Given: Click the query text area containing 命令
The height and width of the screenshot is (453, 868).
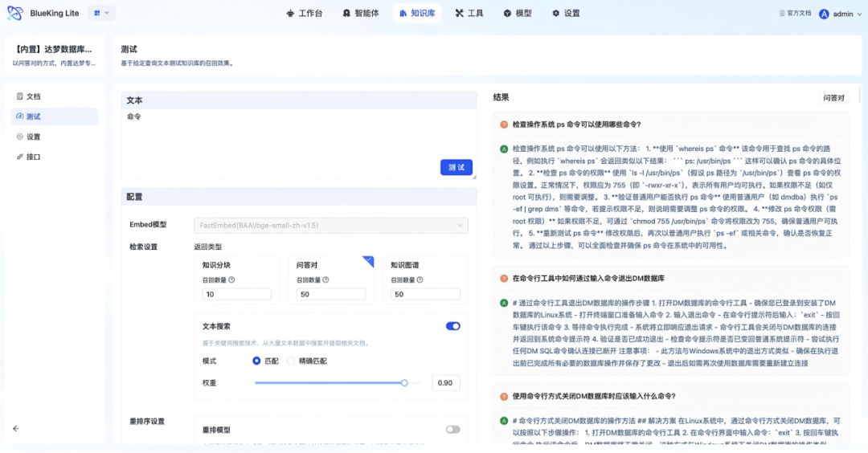Looking at the screenshot, I should (x=299, y=144).
